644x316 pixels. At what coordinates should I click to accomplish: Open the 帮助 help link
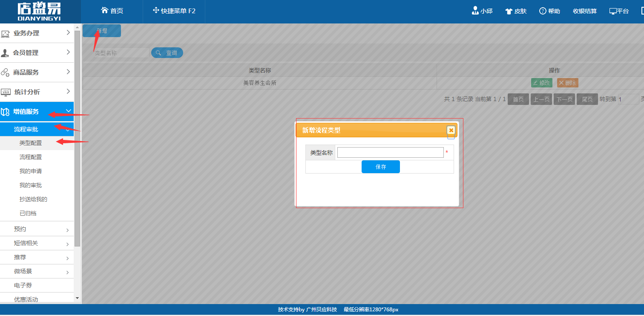(x=549, y=11)
